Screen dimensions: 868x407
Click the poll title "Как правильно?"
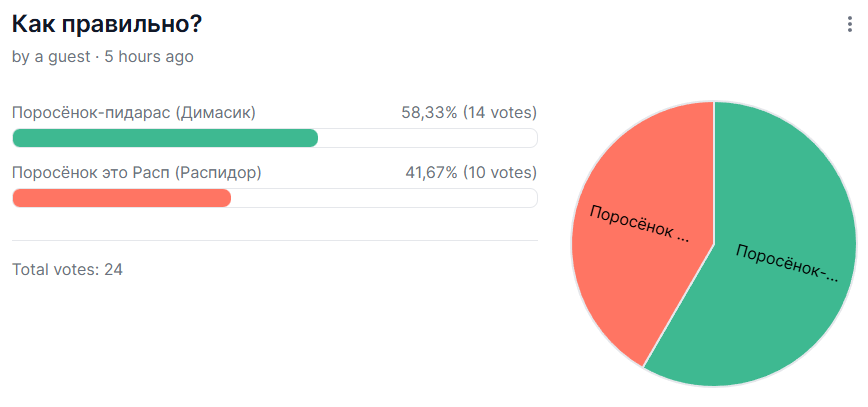[107, 25]
